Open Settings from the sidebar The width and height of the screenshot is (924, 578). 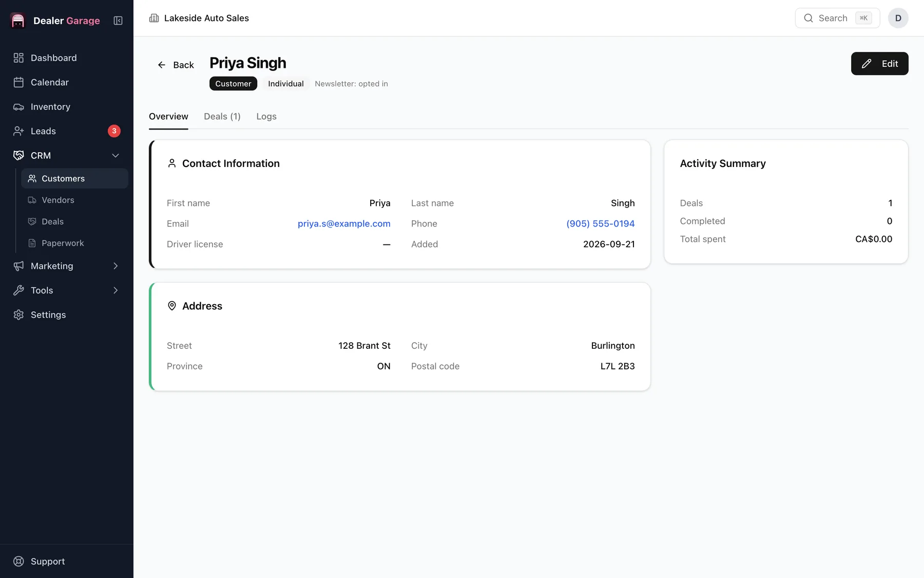click(67, 314)
